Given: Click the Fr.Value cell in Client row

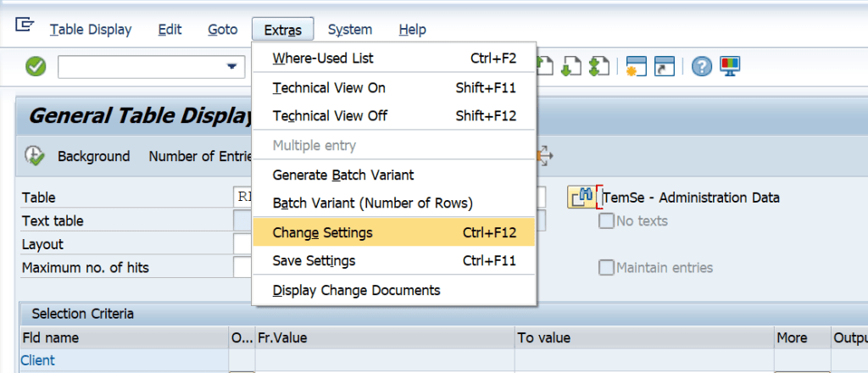Looking at the screenshot, I should [x=385, y=360].
